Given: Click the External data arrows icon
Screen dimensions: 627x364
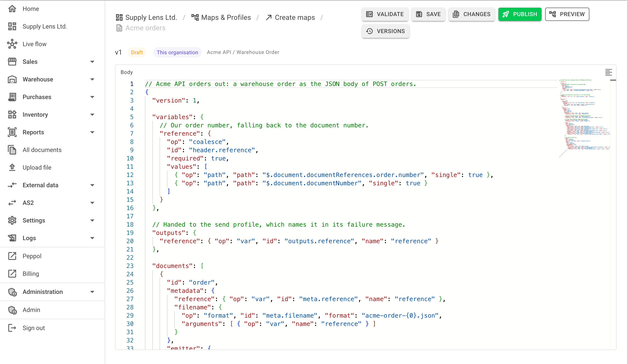Looking at the screenshot, I should click(x=12, y=185).
